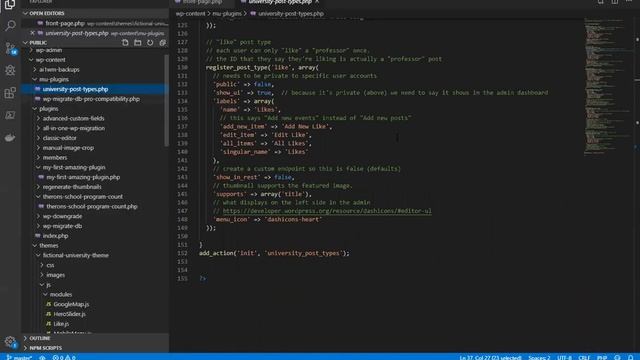The width and height of the screenshot is (640, 360).
Task: Open therons-school-program-count.php file
Action: click(x=91, y=207)
